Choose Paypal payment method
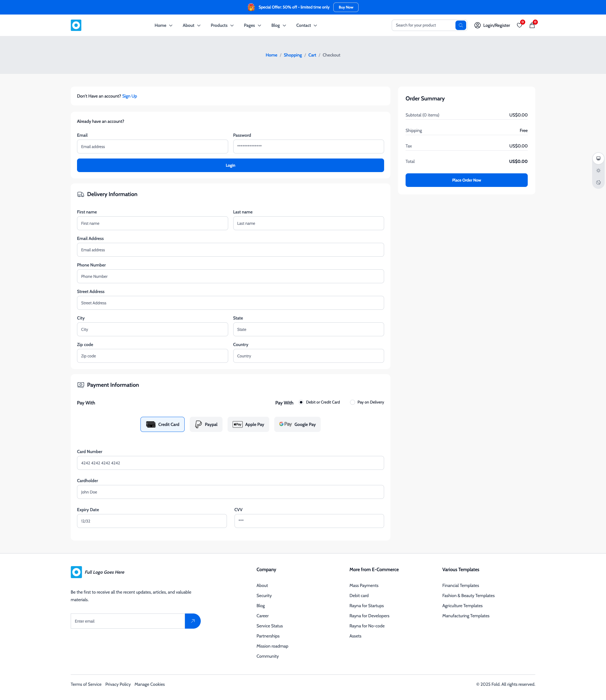The width and height of the screenshot is (606, 700). click(x=206, y=424)
